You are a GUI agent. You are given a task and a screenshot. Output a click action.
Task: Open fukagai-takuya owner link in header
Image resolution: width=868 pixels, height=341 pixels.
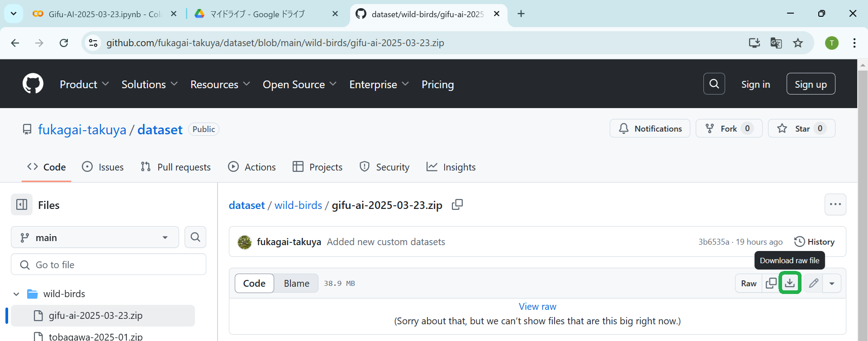coord(82,130)
